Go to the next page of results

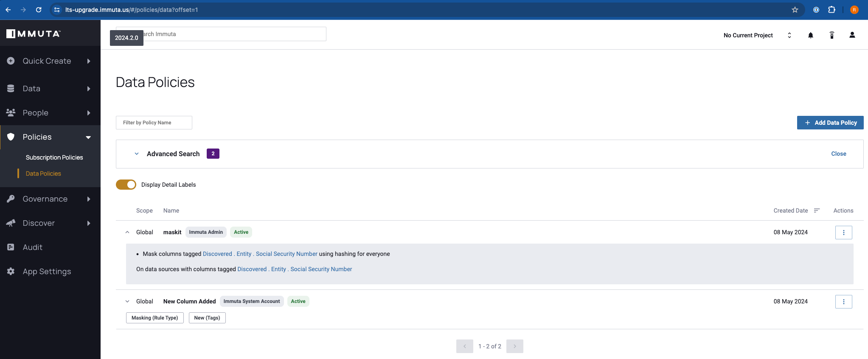(x=515, y=346)
